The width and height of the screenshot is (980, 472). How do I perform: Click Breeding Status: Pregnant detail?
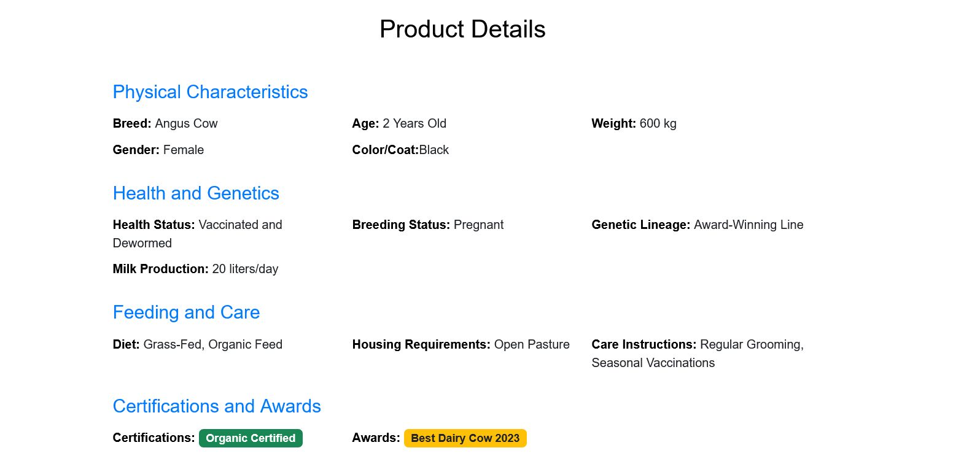pyautogui.click(x=428, y=225)
